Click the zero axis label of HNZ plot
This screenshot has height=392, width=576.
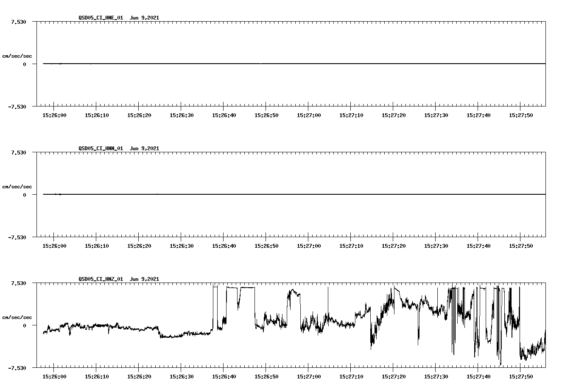pos(25,325)
